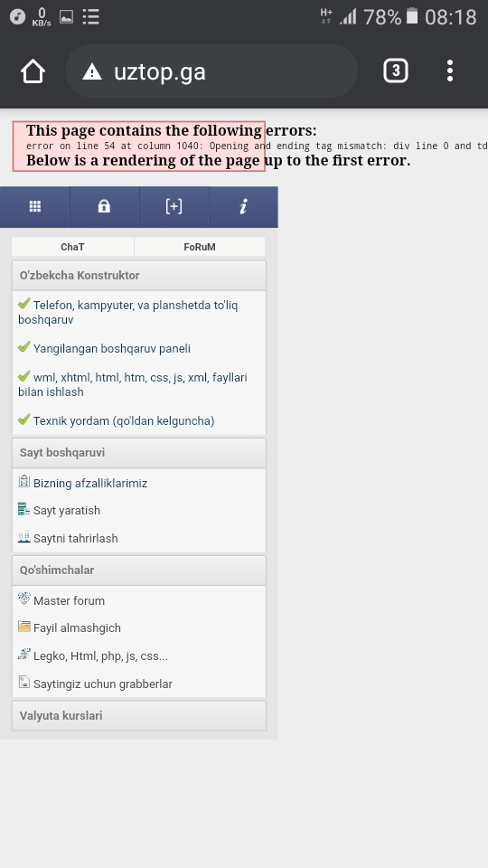Switch to the ChaT tab
Viewport: 488px width, 868px height.
(72, 247)
